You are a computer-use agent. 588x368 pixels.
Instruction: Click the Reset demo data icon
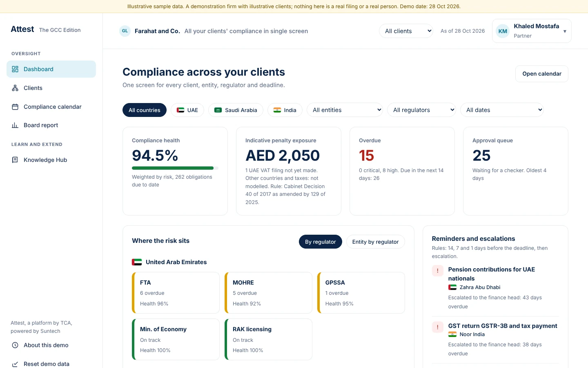[x=15, y=364]
